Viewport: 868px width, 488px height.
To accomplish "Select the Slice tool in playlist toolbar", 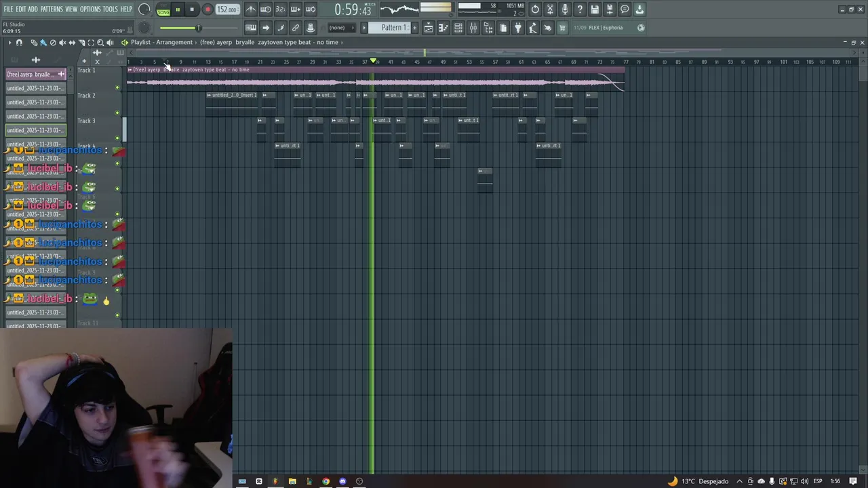I will [82, 43].
